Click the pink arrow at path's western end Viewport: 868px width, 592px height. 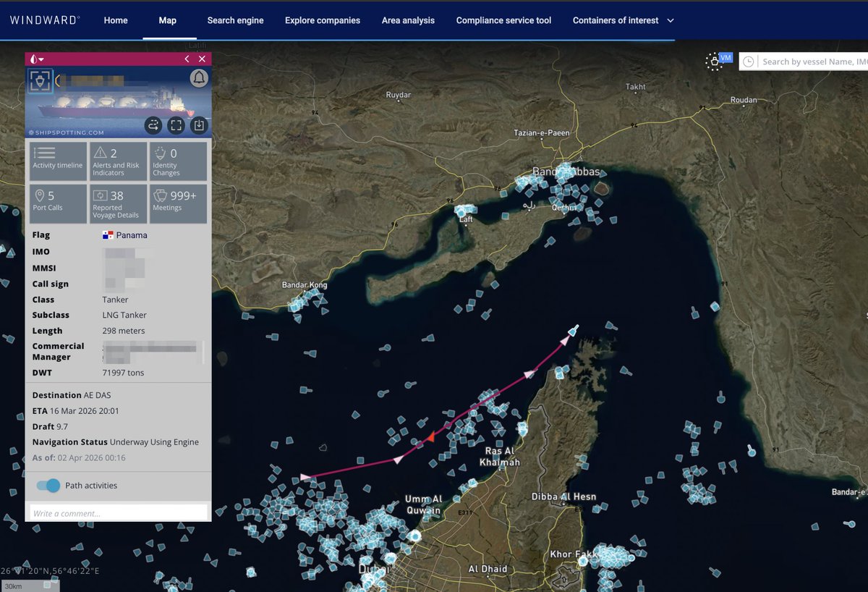coord(306,476)
